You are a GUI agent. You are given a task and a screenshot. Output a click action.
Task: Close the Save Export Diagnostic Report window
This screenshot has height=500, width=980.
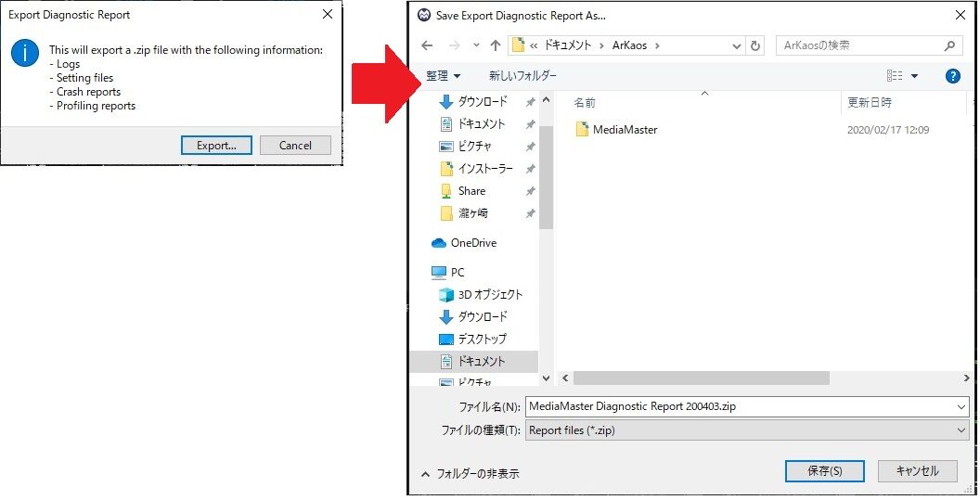(x=960, y=15)
